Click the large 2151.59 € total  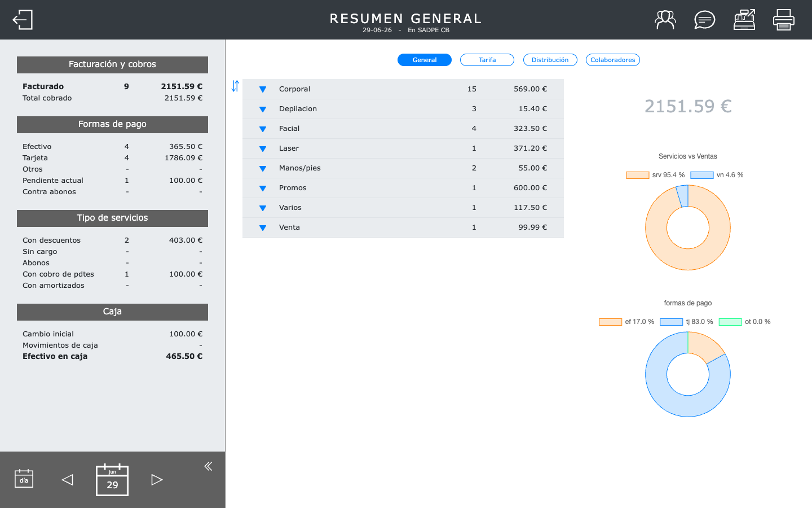688,106
